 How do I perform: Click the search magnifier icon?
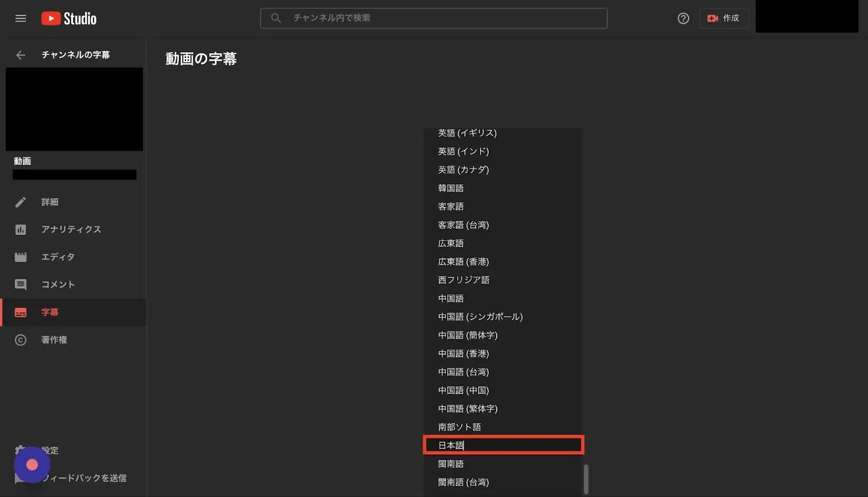(276, 18)
